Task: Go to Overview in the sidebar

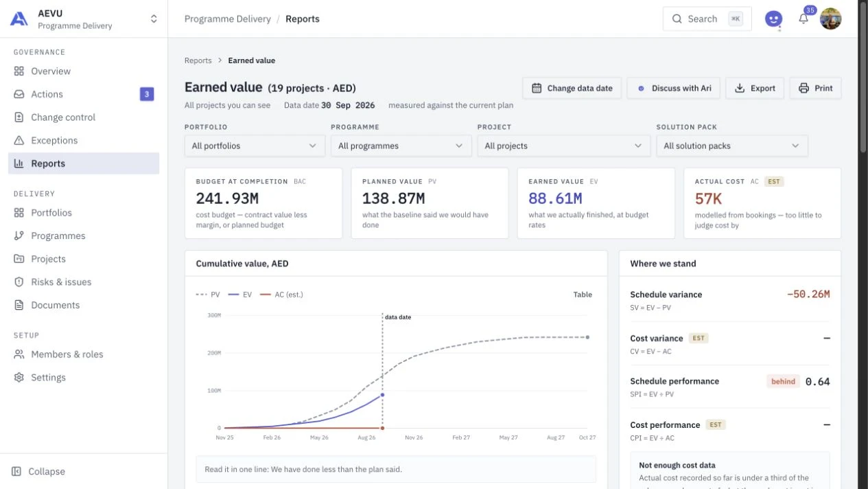Action: click(84, 71)
